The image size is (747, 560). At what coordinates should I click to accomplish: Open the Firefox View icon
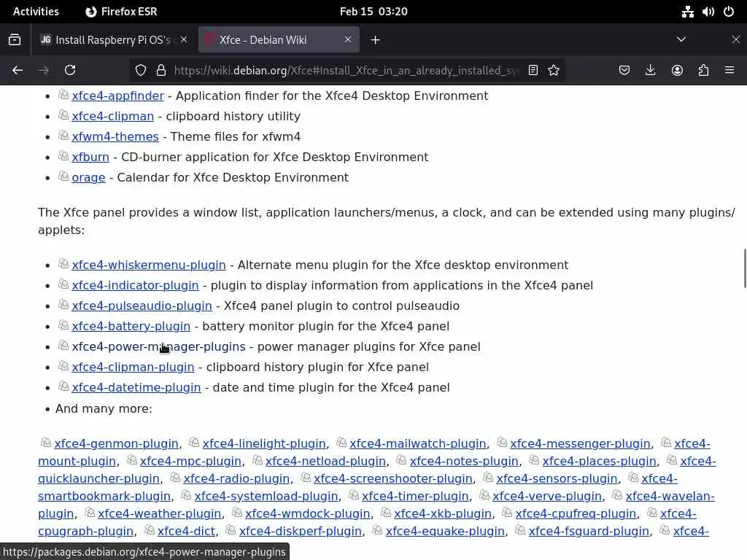pyautogui.click(x=15, y=40)
